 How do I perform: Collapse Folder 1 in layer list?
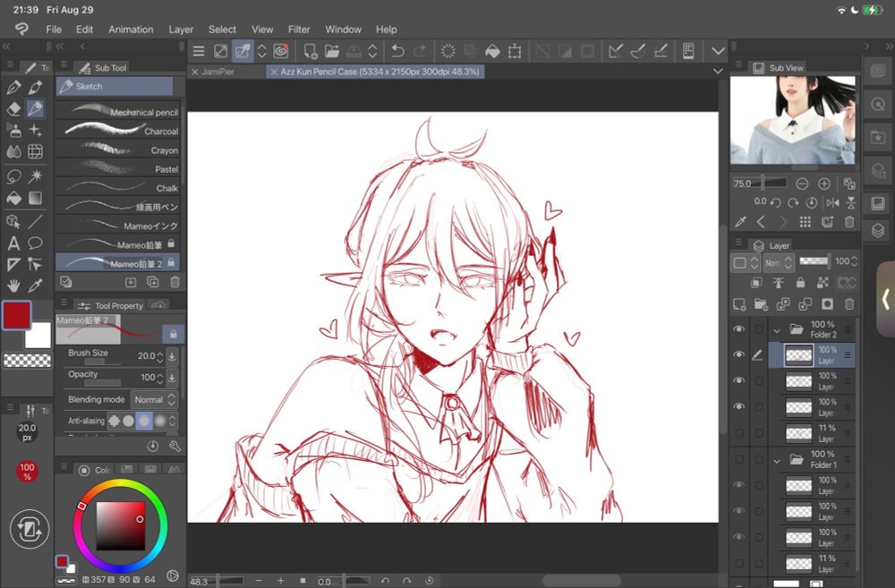777,460
